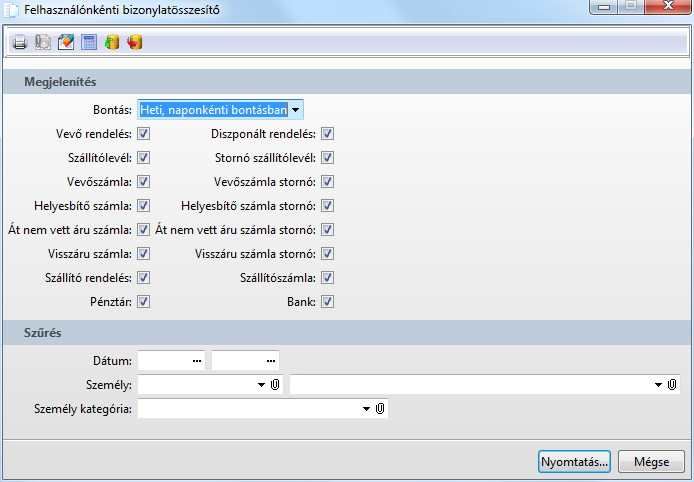The image size is (694, 482).
Task: Uncheck the Pénztár checkbox
Action: pyautogui.click(x=143, y=302)
